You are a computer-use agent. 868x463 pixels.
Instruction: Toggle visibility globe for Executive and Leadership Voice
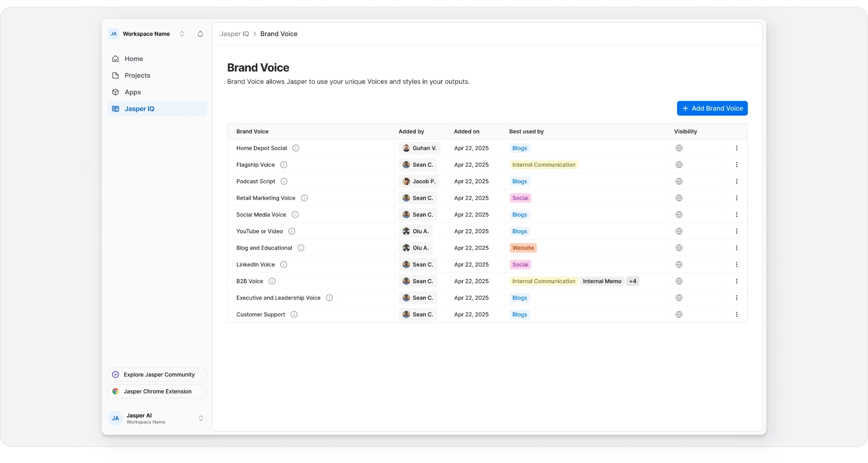click(x=679, y=298)
